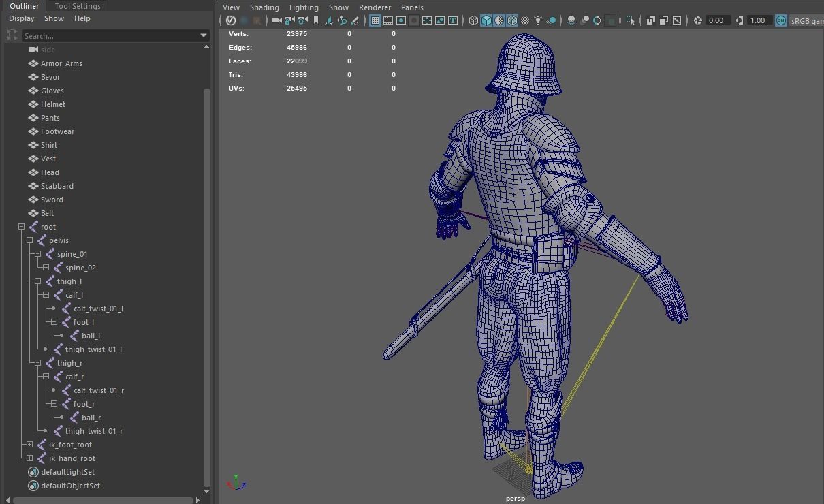
Task: Click the Motion Blur icon
Action: pos(586,20)
